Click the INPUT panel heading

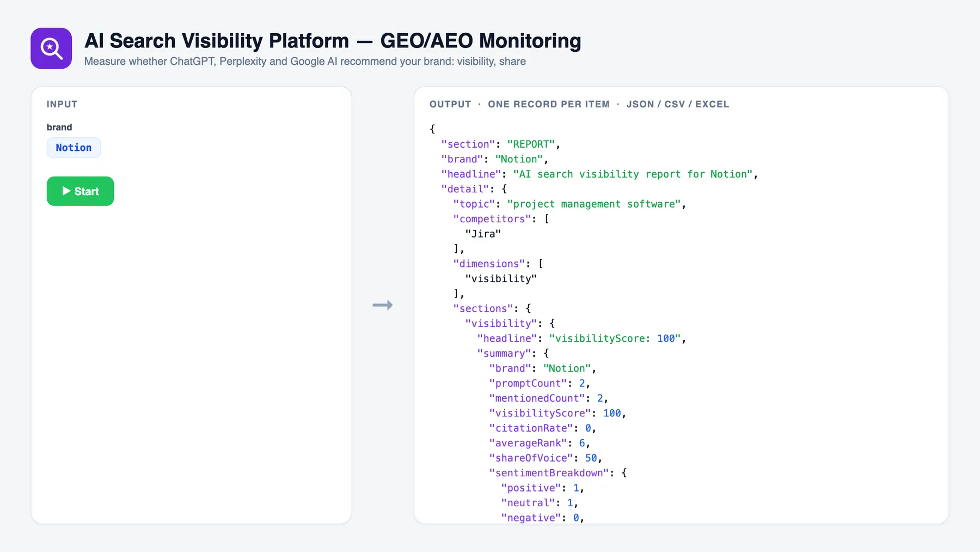62,104
